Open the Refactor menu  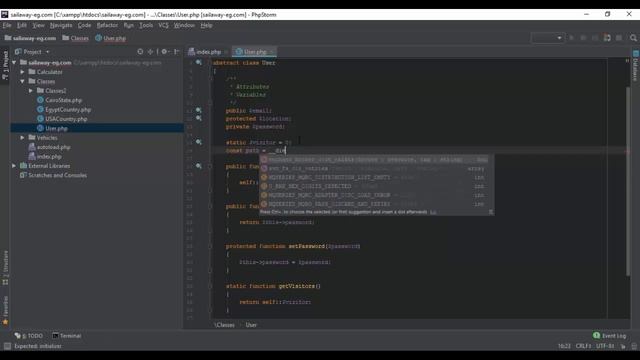point(107,25)
